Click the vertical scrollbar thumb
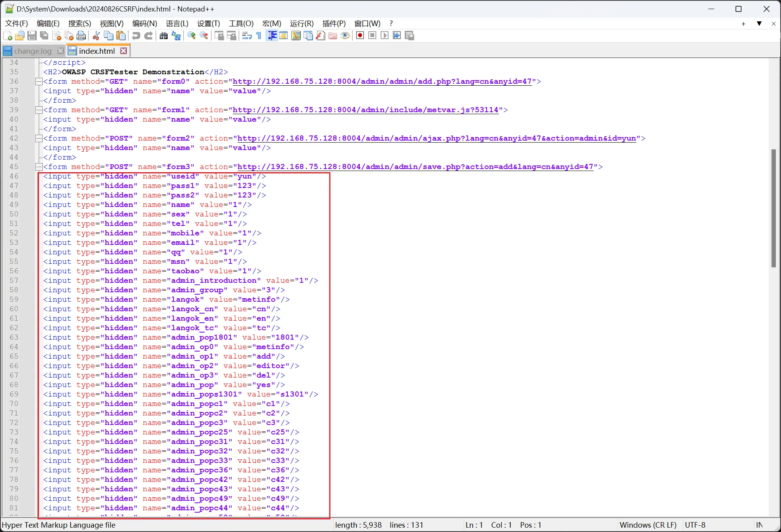 pos(773,208)
